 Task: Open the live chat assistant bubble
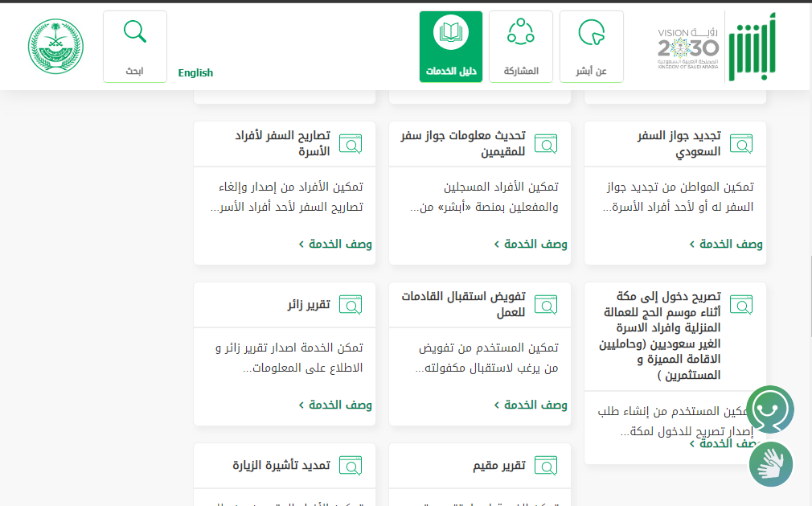(x=769, y=409)
